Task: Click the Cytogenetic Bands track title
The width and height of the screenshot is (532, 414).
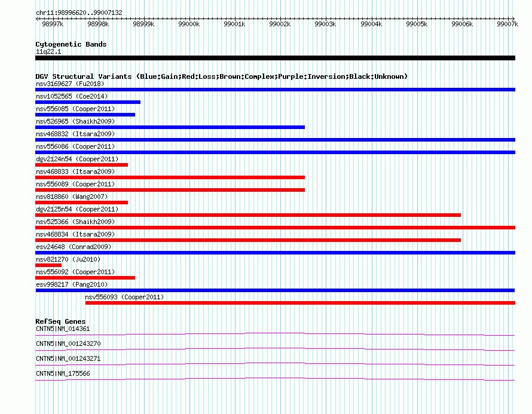Action: [x=71, y=44]
